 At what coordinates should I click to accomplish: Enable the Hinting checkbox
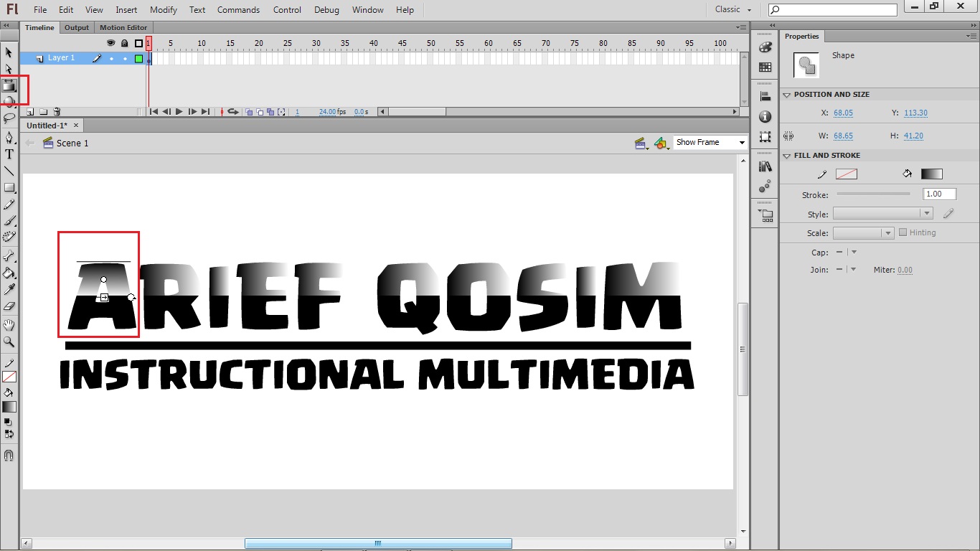coord(903,232)
